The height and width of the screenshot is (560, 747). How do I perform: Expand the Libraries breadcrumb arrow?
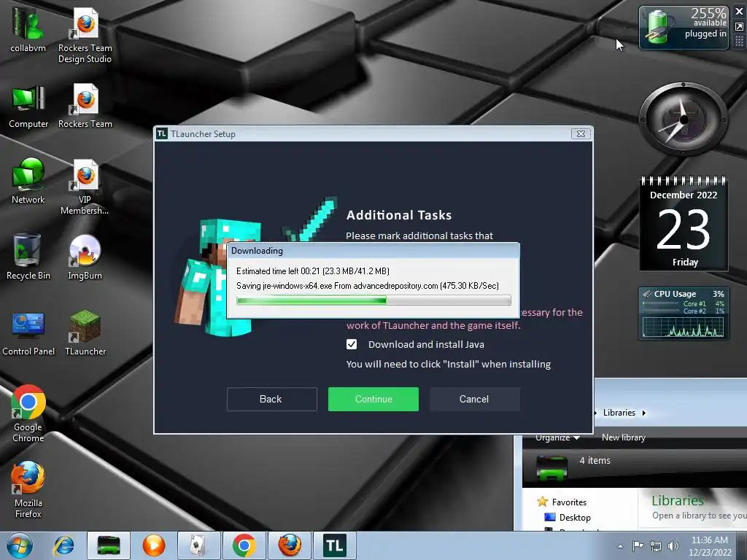(643, 413)
